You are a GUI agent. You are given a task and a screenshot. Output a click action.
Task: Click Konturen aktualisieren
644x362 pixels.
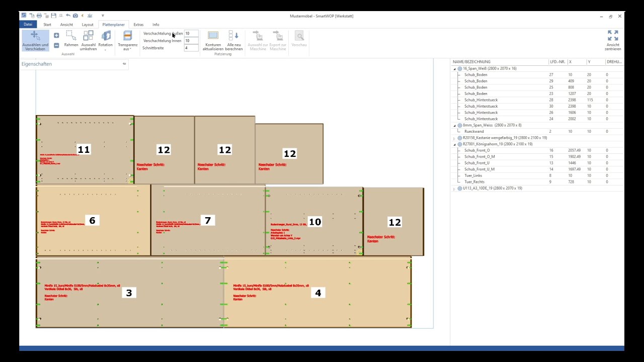pos(213,40)
